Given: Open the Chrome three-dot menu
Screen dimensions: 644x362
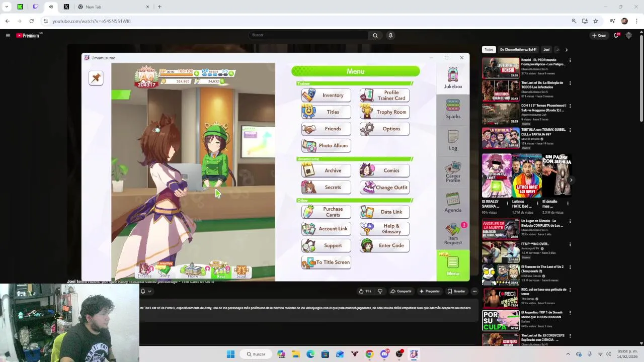Looking at the screenshot, I should tap(637, 21).
